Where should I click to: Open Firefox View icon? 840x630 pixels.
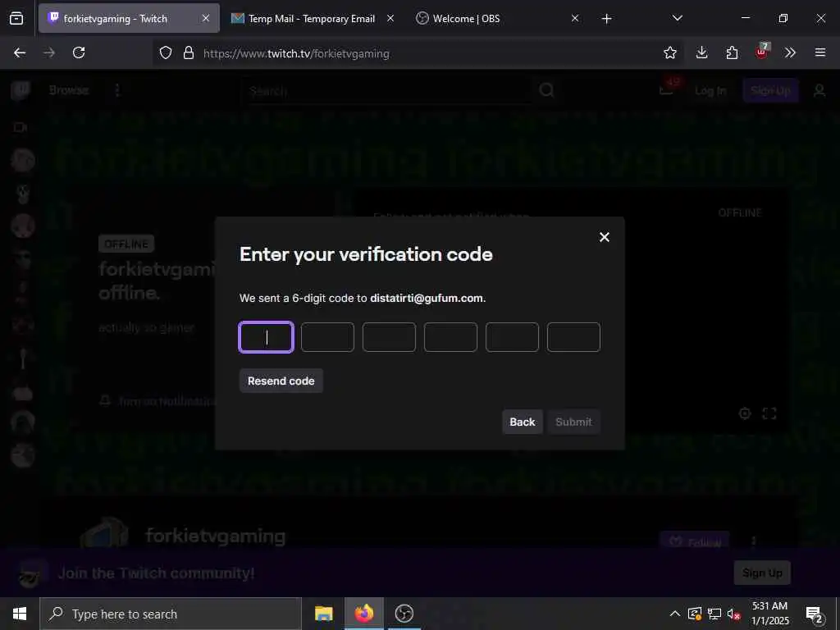[x=16, y=18]
